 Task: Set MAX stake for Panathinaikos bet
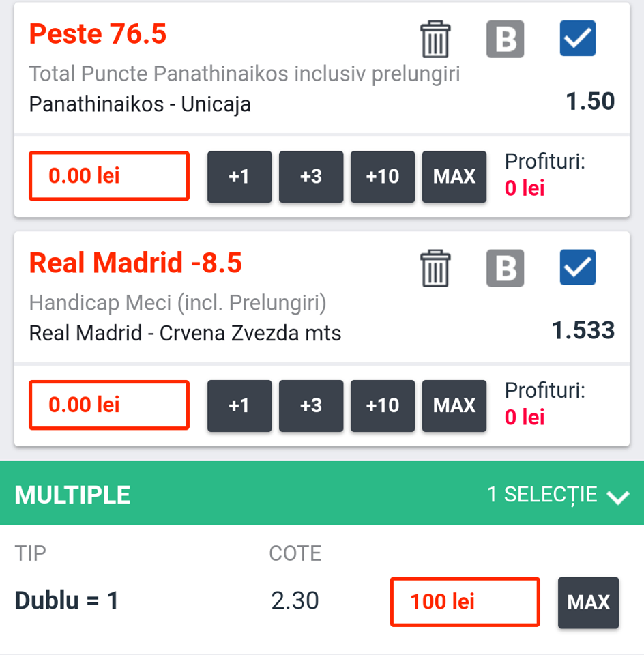[x=454, y=177]
